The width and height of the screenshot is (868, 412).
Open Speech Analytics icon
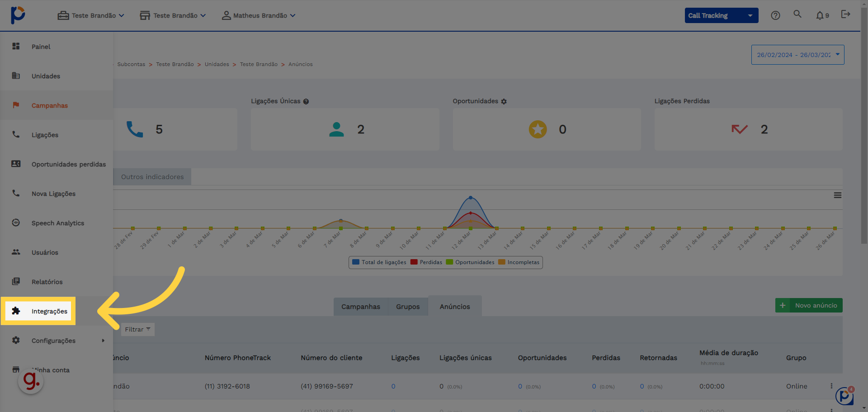(16, 223)
